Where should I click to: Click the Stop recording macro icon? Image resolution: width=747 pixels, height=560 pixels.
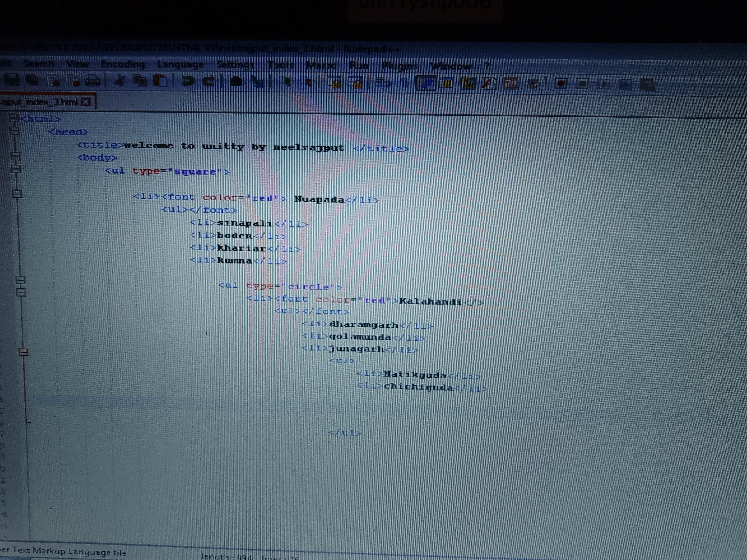(582, 84)
